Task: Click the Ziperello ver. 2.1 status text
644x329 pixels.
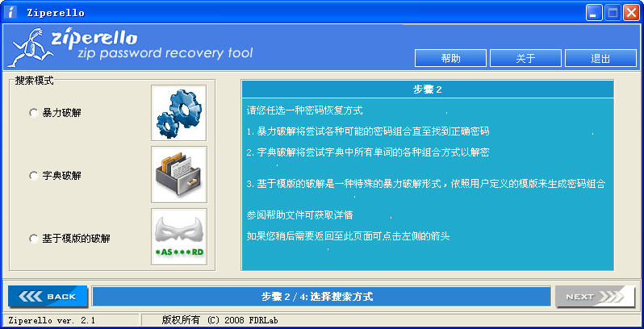Action: point(52,320)
